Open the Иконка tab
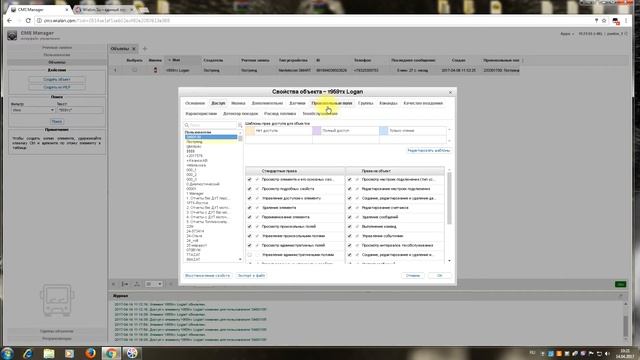Viewport: 640px width, 360px height. (238, 103)
